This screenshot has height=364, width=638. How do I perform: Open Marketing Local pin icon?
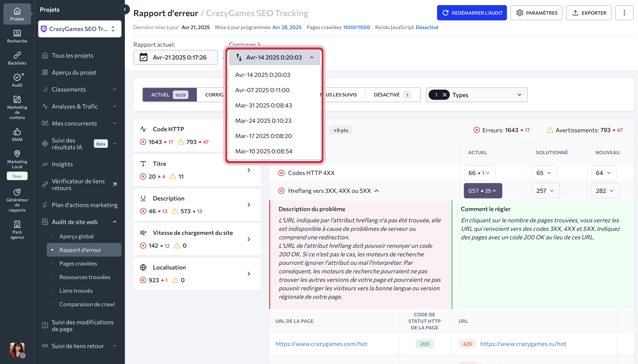(x=17, y=159)
